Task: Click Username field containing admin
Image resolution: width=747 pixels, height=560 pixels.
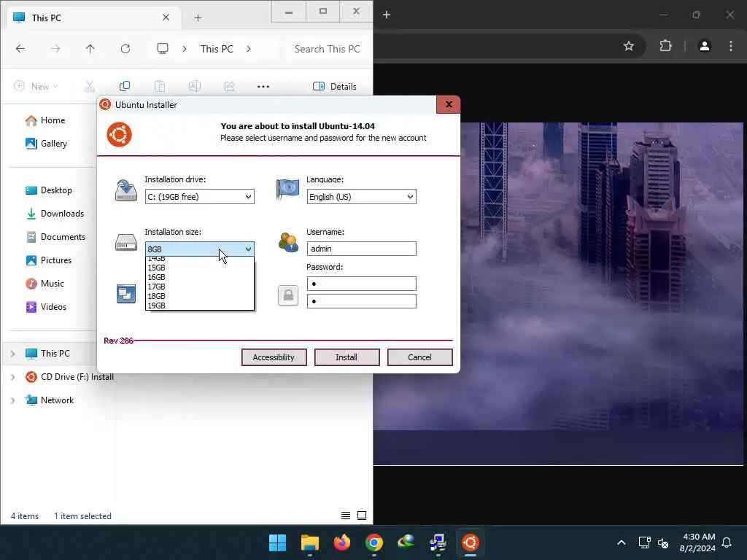Action: 362,249
